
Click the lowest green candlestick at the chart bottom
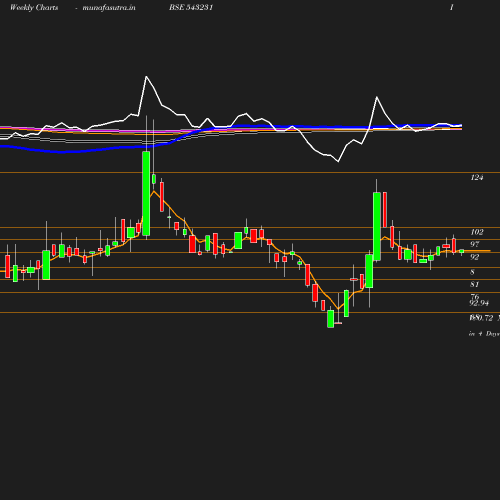330,319
